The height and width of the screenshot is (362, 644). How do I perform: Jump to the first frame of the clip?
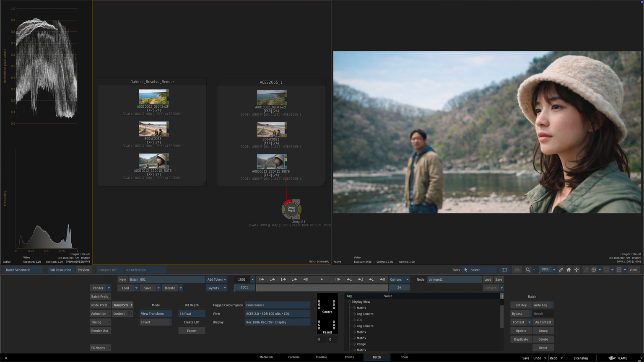(261, 279)
